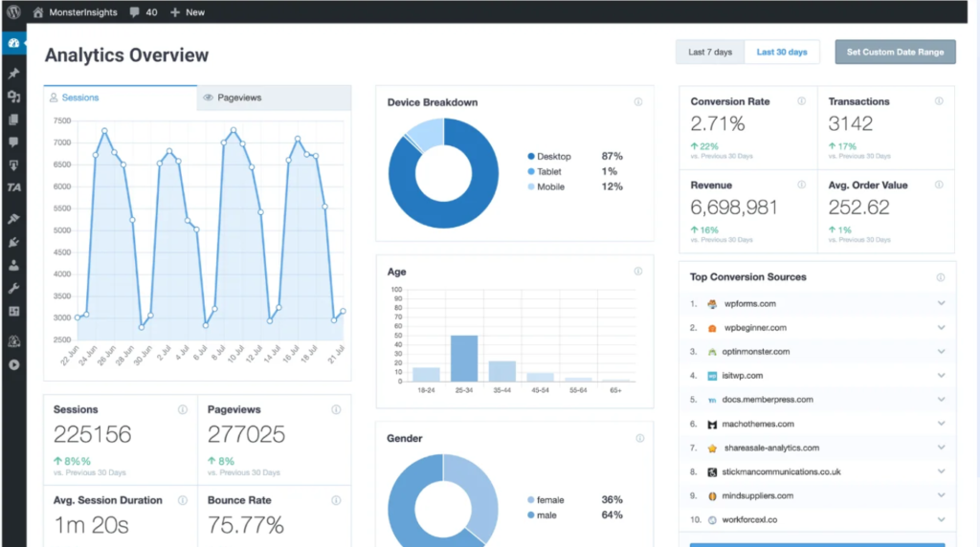Expand the shareasale-analytics.com source row
The width and height of the screenshot is (980, 547).
pos(942,448)
